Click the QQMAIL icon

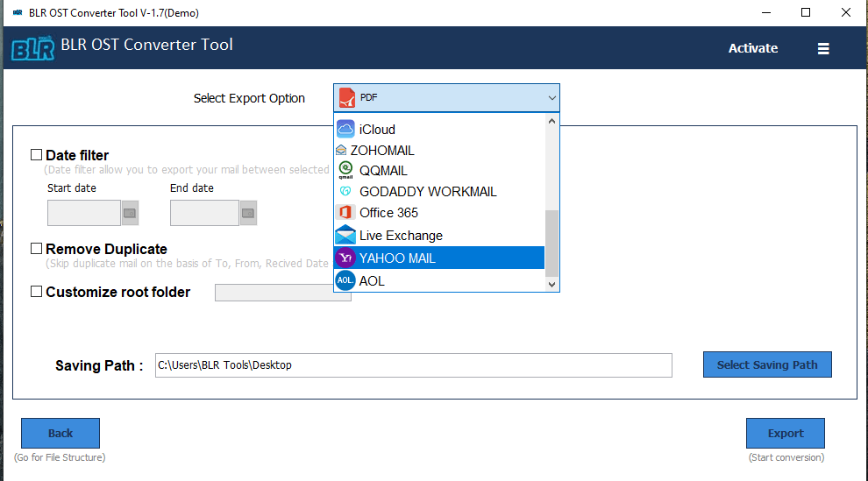pos(345,170)
